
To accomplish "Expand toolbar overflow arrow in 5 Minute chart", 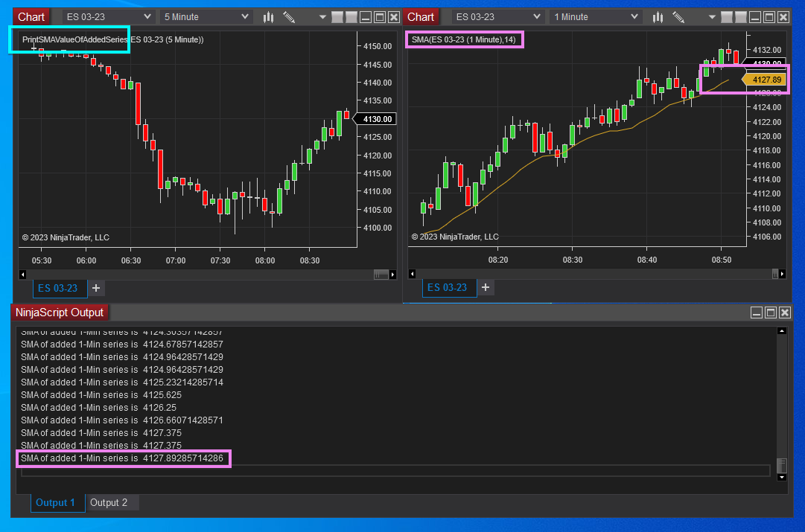I will (322, 17).
